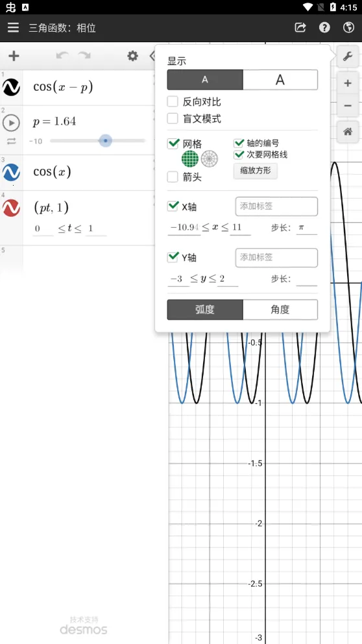Enable the 箭头 arrows checkbox
362x644 pixels.
(173, 177)
